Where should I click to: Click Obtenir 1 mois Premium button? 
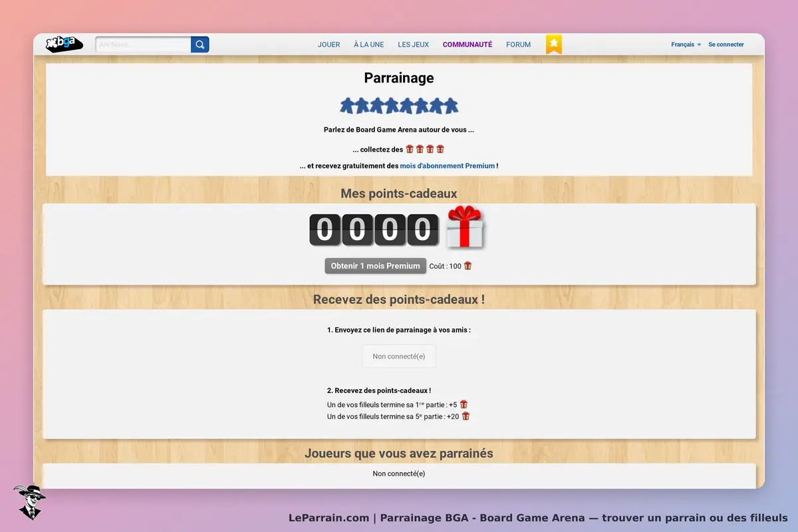coord(376,266)
